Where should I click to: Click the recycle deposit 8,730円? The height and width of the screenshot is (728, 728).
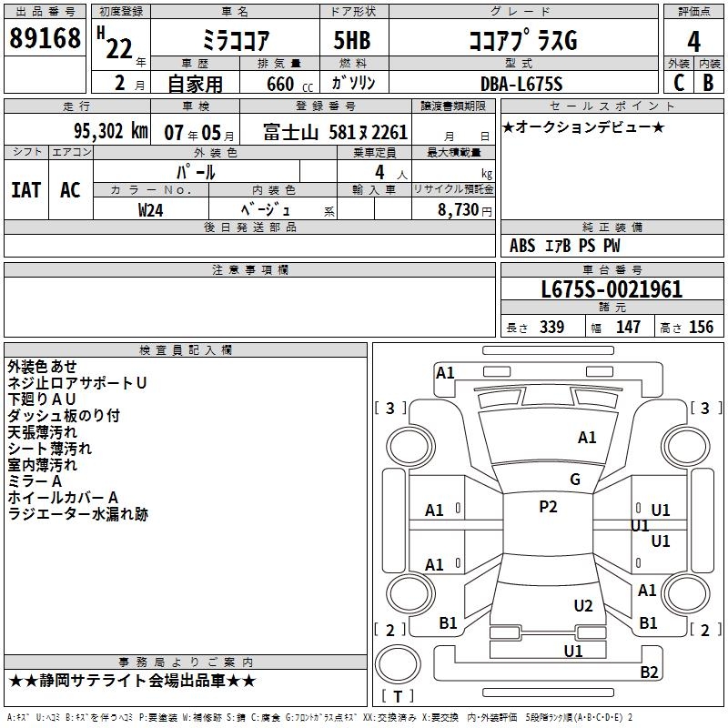click(x=465, y=210)
